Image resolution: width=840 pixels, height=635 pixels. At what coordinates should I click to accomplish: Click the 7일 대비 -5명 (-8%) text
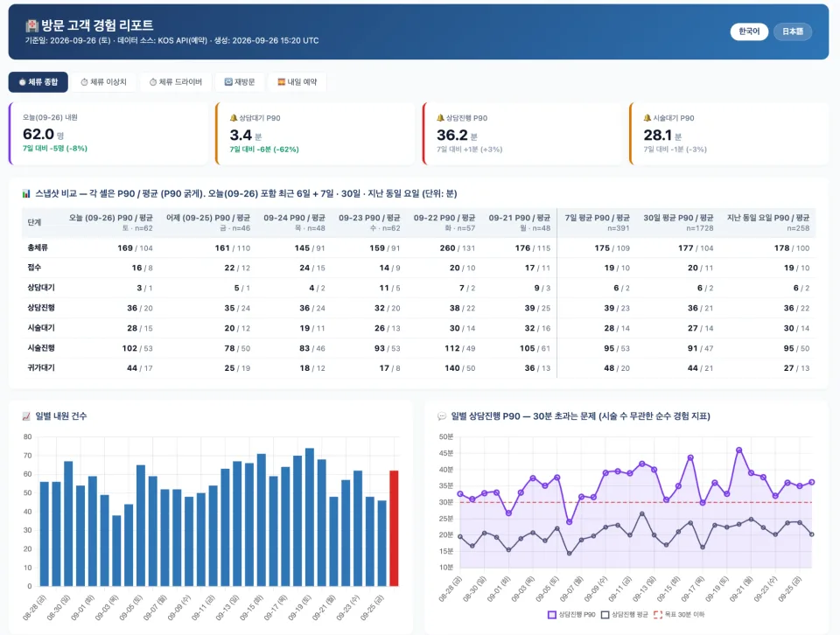(x=54, y=149)
